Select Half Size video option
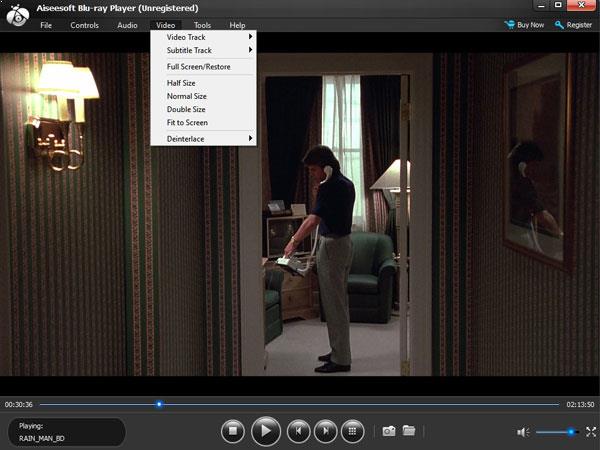 (204, 83)
